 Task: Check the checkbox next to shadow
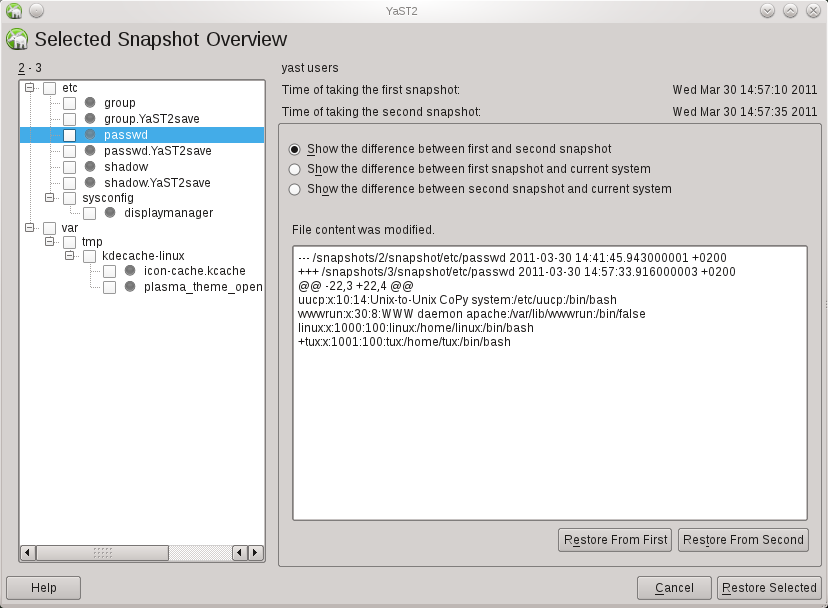pos(69,166)
